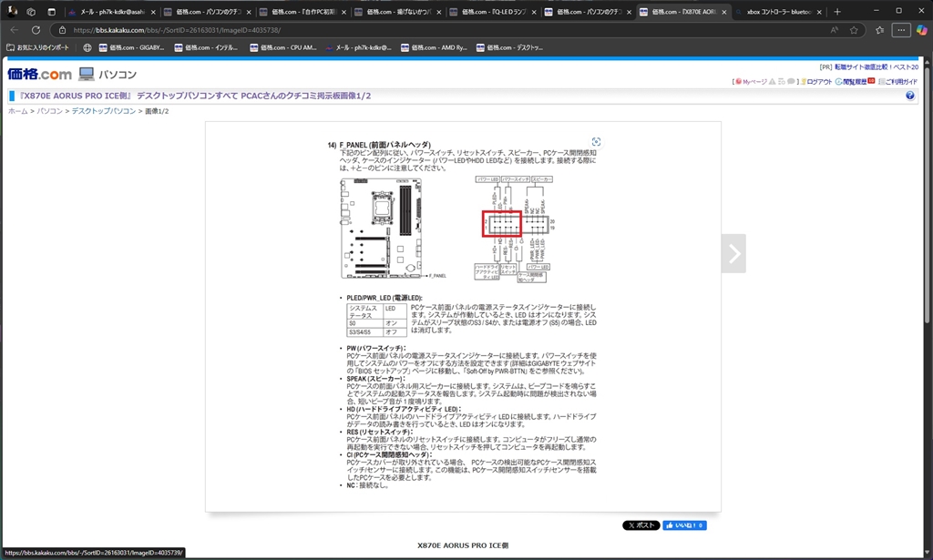Open the 転職サイト徹底比較 PR link
The height and width of the screenshot is (560, 933).
click(x=876, y=67)
